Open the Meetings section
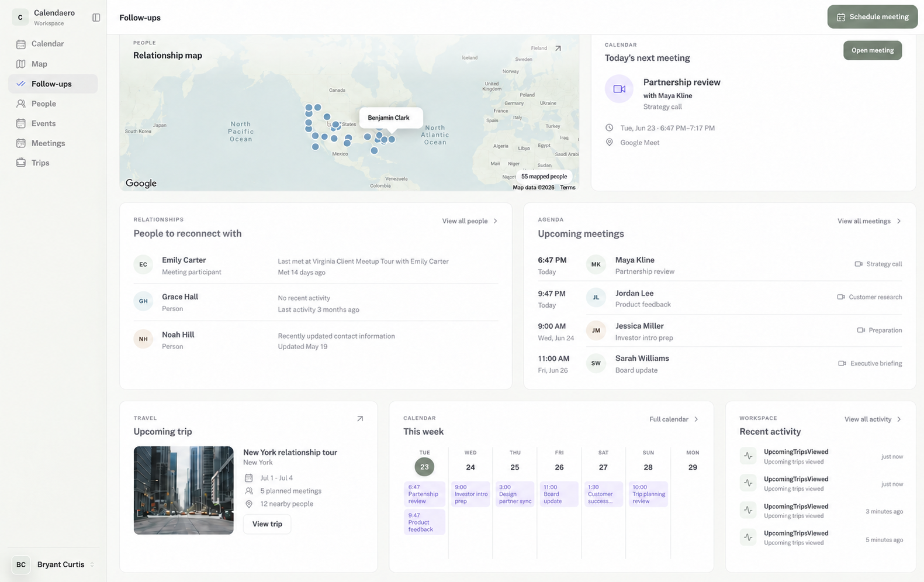The height and width of the screenshot is (582, 924). pos(53,143)
